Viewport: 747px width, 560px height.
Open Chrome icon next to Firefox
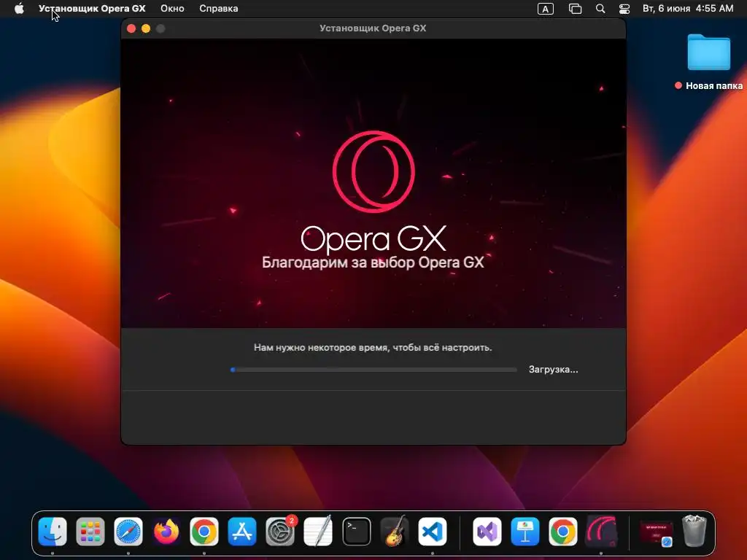coord(204,532)
